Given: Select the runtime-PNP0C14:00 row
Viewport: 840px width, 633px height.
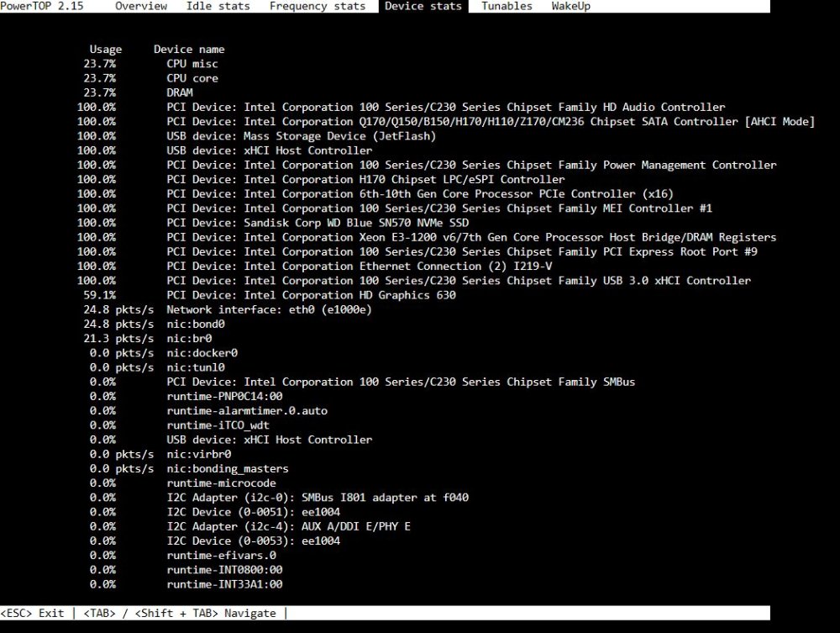Looking at the screenshot, I should [x=186, y=397].
